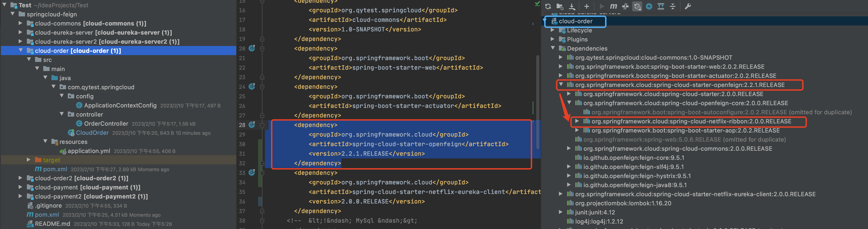Select root pom.xml at project level
This screenshot has width=868, height=229.
tap(47, 214)
